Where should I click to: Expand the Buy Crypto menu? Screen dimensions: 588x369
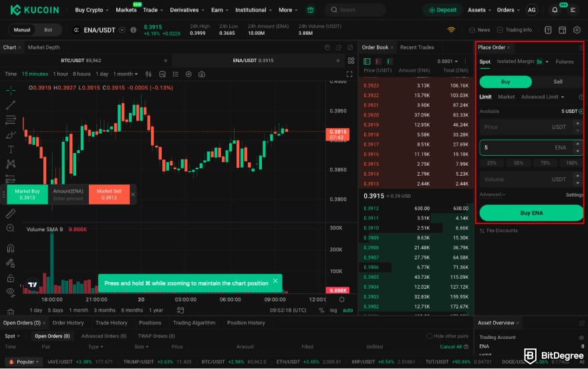click(x=92, y=10)
